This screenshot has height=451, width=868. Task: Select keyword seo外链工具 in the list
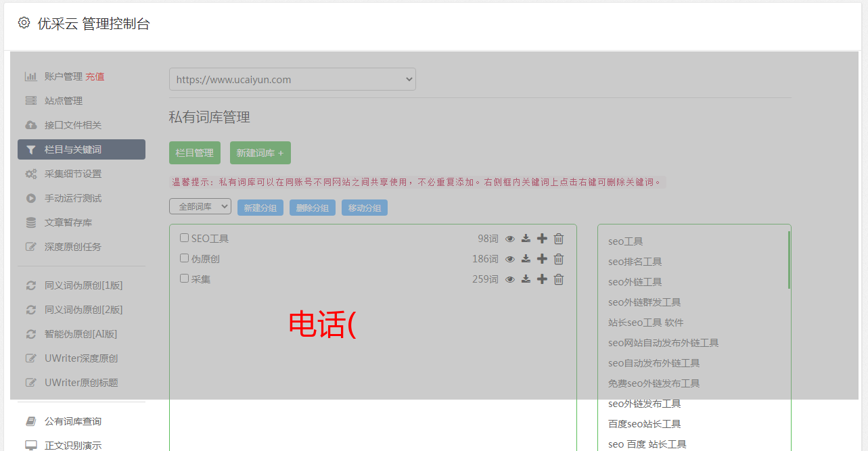pyautogui.click(x=635, y=282)
